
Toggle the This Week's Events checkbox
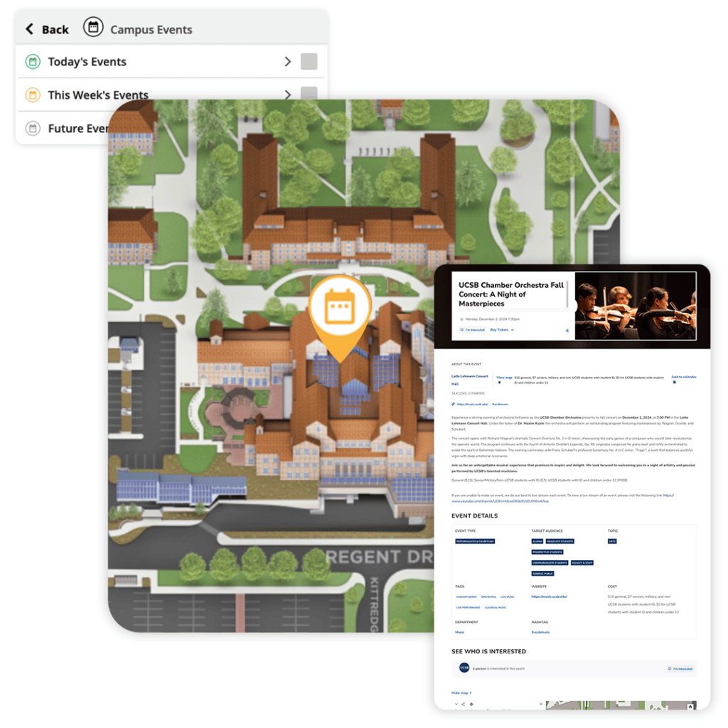coord(309,93)
